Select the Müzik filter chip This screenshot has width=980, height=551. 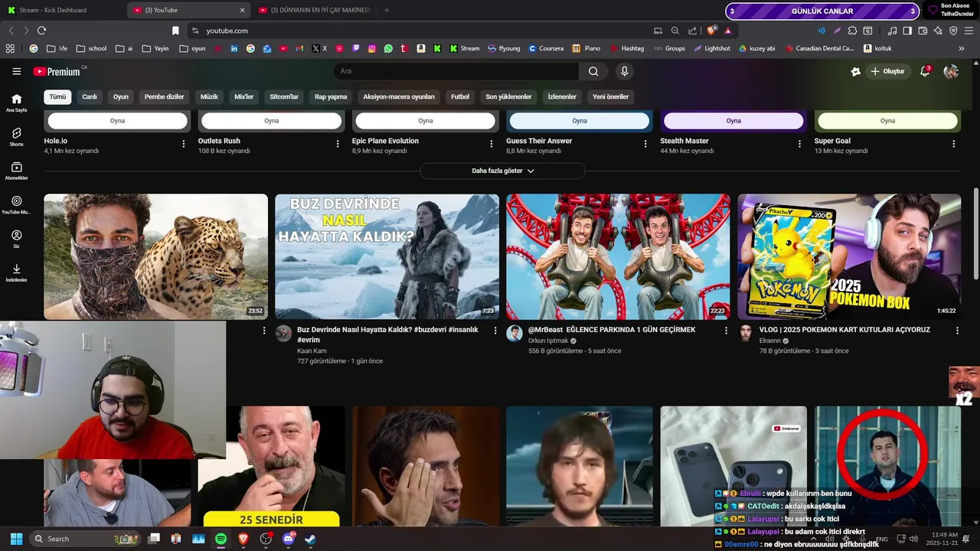pyautogui.click(x=209, y=97)
